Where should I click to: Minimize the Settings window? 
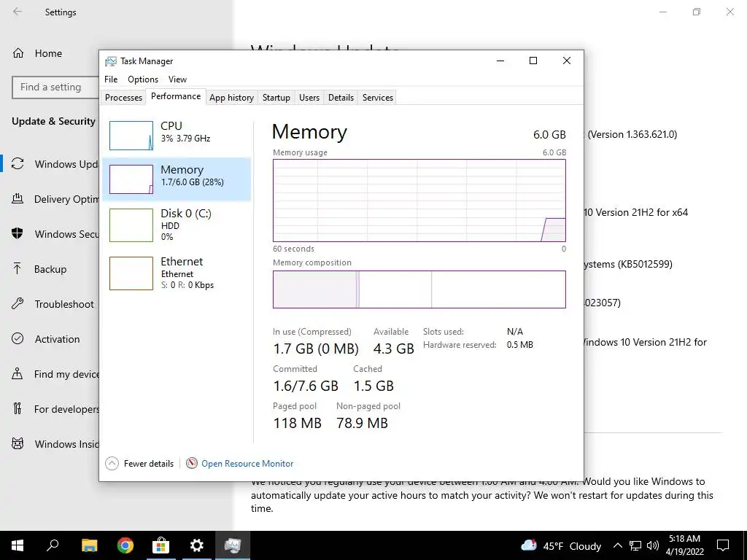click(662, 12)
